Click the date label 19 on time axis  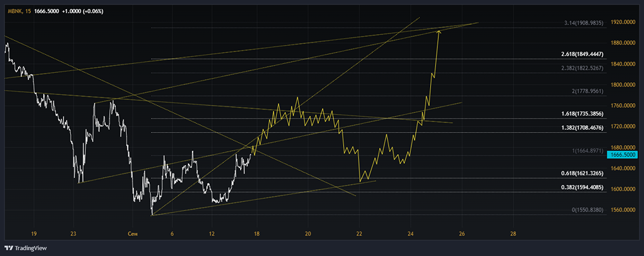34,234
